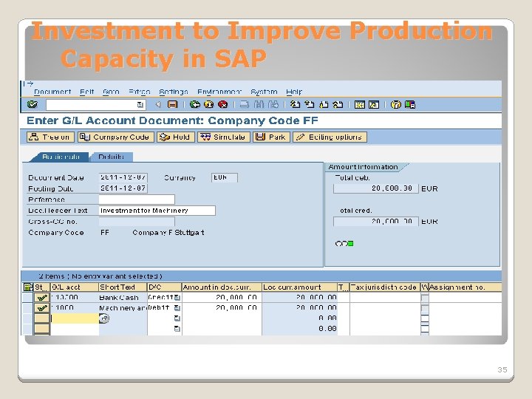Click the Hold button
This screenshot has height=399, width=532.
click(175, 137)
